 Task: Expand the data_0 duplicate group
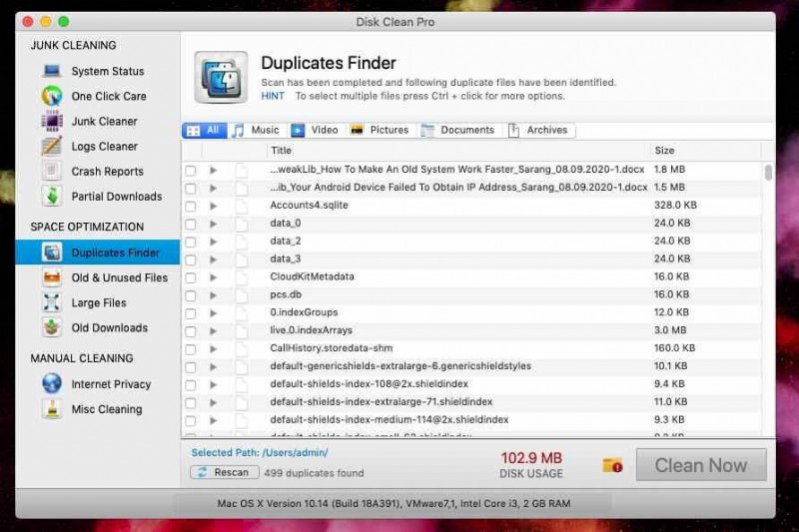214,224
